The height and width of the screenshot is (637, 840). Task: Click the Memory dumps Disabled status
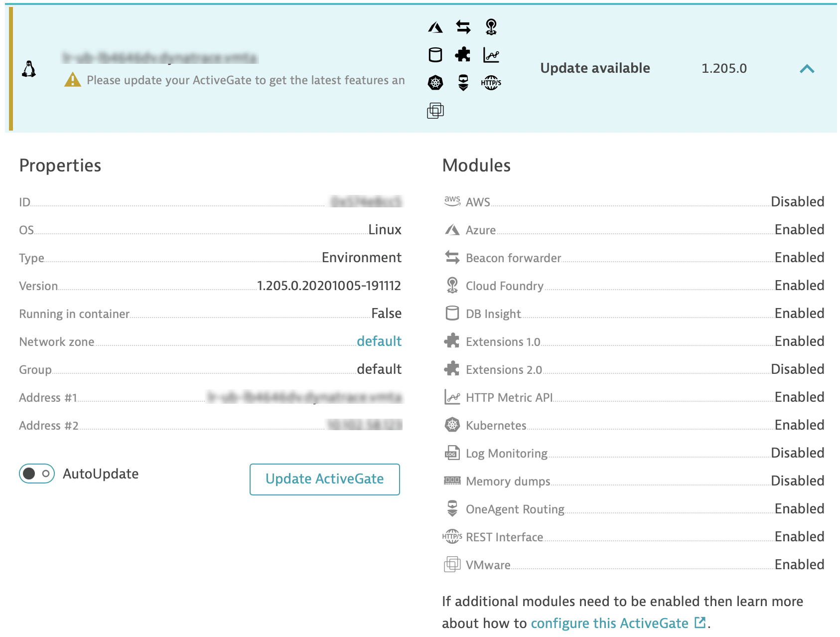pos(798,481)
